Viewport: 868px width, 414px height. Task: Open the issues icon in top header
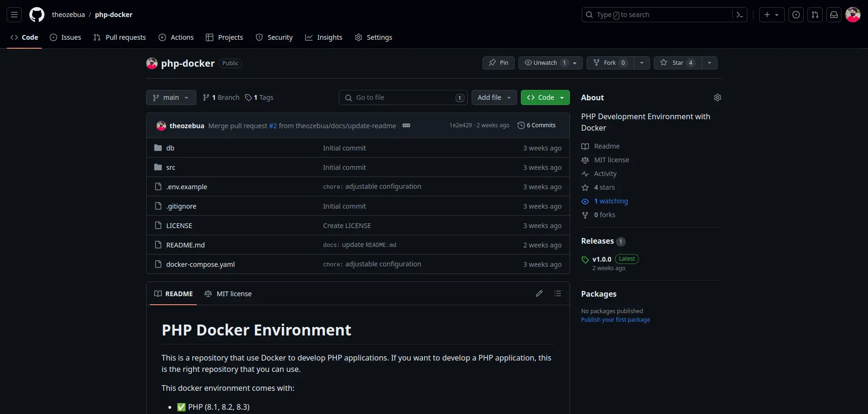click(x=796, y=15)
